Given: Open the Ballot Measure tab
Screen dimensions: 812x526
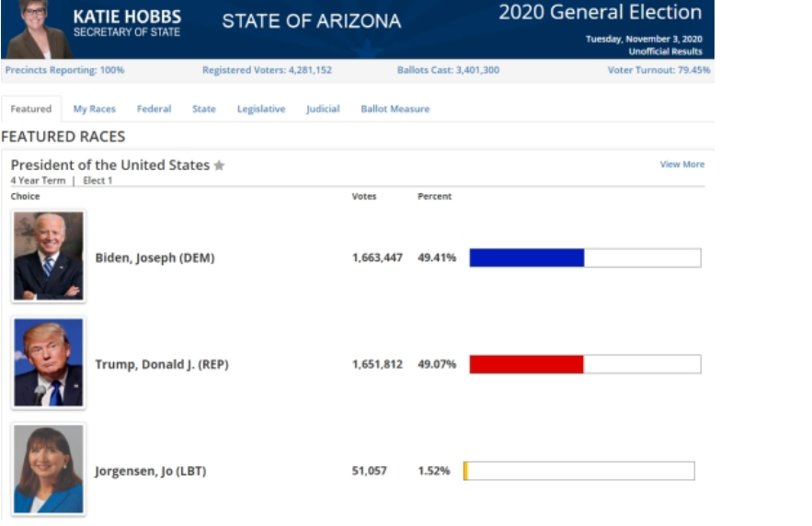Looking at the screenshot, I should [x=395, y=109].
